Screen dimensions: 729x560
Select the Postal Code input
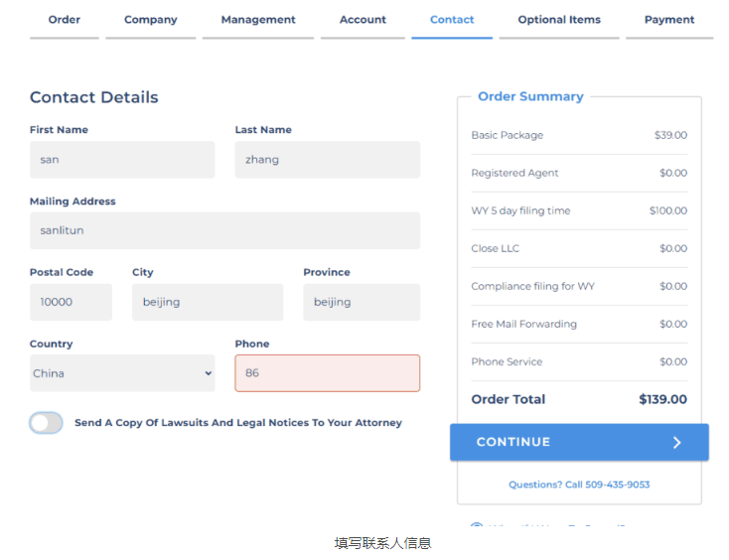71,302
